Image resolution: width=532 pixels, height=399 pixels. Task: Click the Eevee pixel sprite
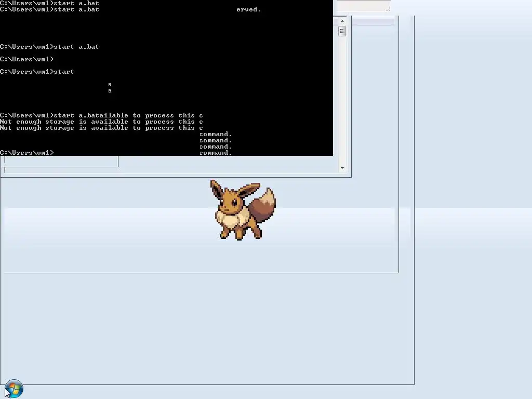coord(243,210)
